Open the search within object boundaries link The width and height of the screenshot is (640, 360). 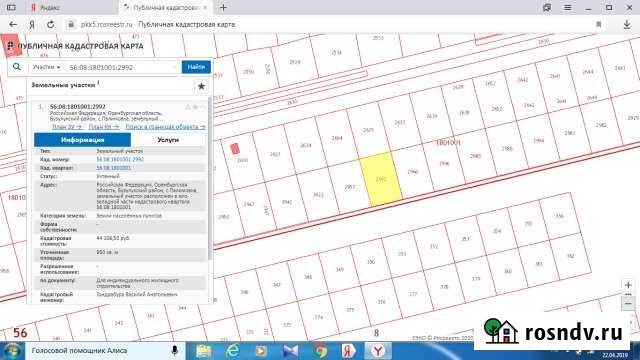[165, 127]
